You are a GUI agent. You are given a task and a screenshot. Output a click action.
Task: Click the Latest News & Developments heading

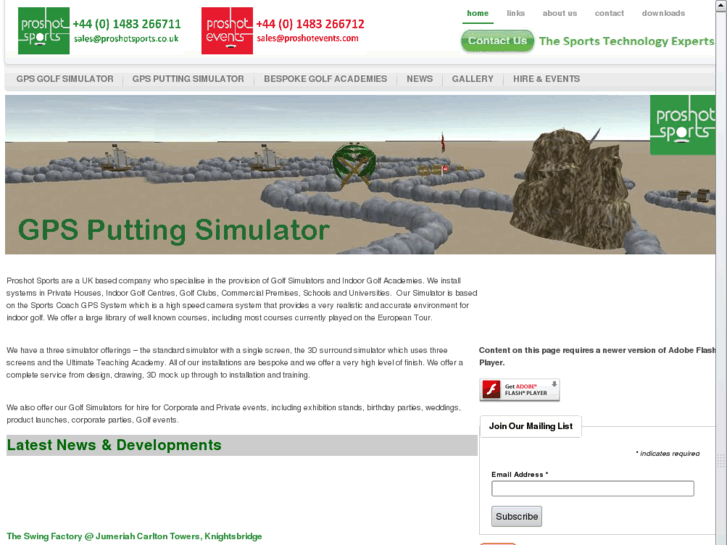pyautogui.click(x=114, y=445)
